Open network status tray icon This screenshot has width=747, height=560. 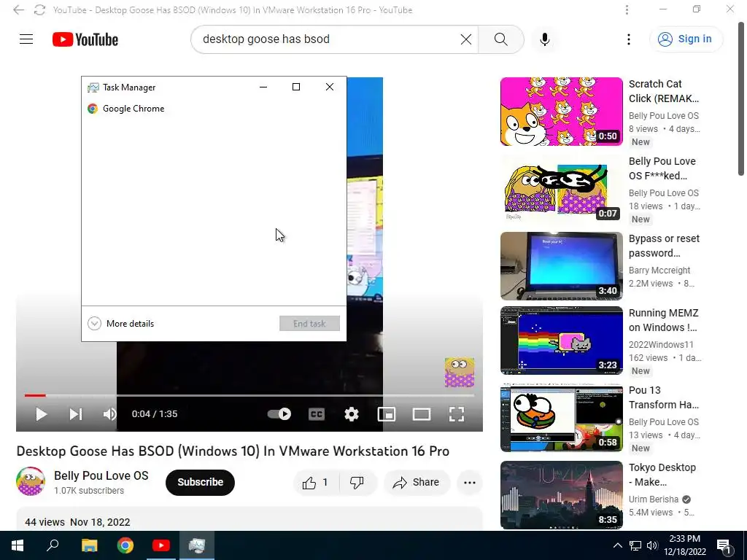635,545
